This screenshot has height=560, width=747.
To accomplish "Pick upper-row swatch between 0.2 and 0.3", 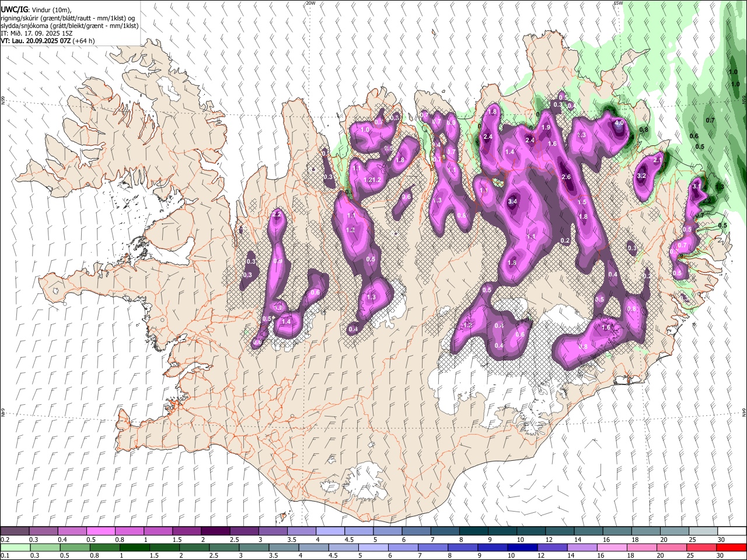I will [x=15, y=531].
